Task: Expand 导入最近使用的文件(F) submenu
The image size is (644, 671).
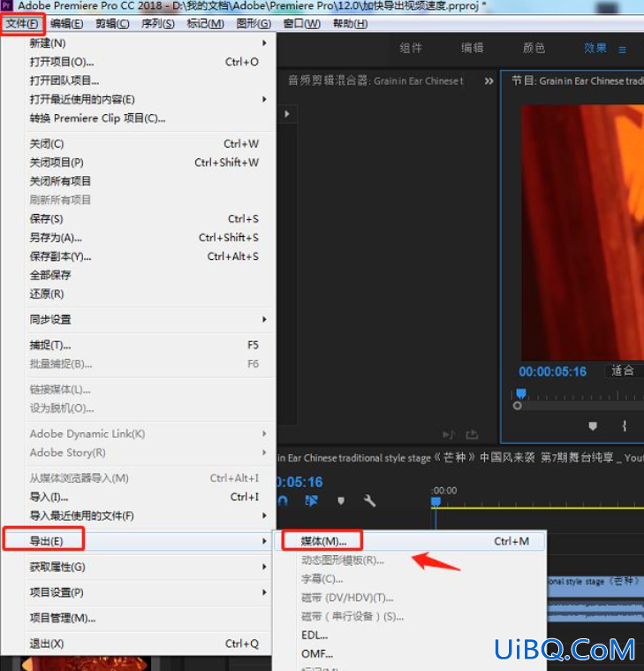Action: pos(148,516)
